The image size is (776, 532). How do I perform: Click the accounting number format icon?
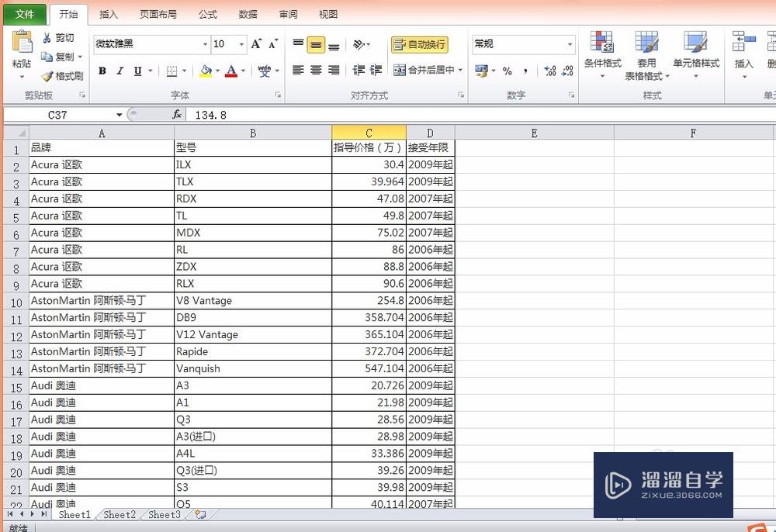coord(481,71)
